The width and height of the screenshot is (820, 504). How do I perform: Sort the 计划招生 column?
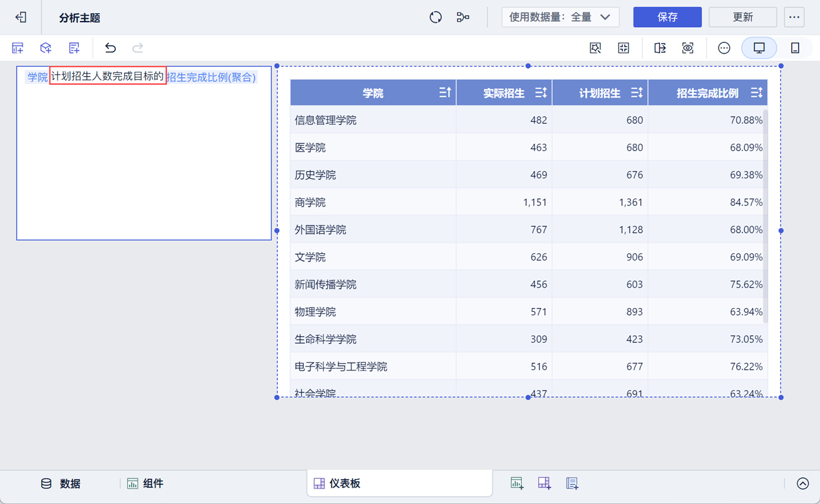pos(637,93)
